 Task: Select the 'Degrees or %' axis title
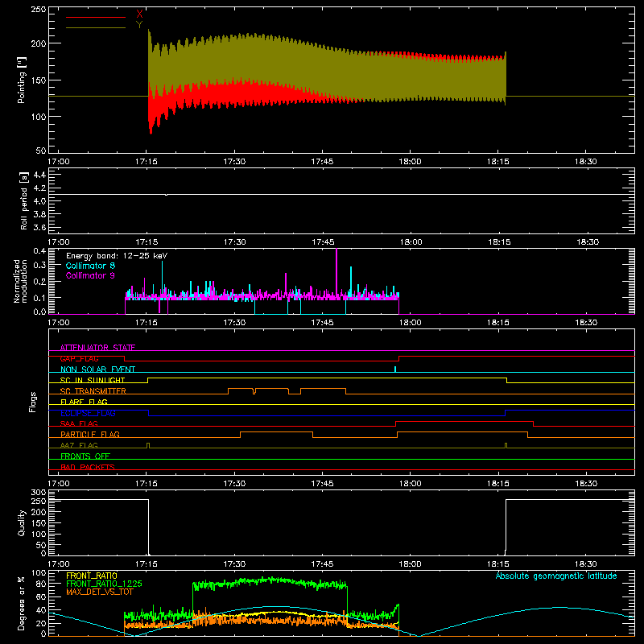point(22,603)
